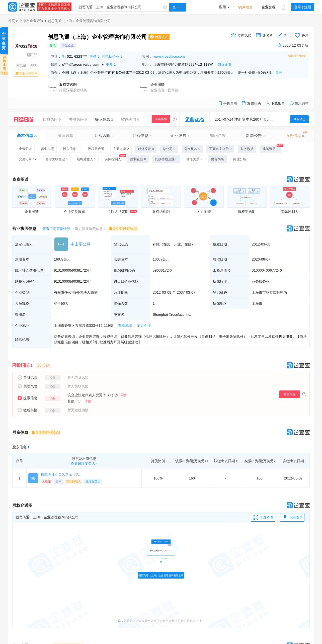Screen dimensions: 322x644
Task: Visit www.xrossface.com website link
Action: coord(169,56)
